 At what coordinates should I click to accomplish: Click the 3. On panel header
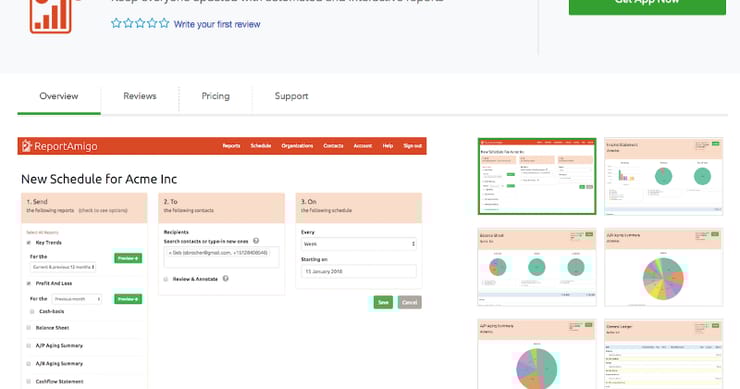[359, 208]
